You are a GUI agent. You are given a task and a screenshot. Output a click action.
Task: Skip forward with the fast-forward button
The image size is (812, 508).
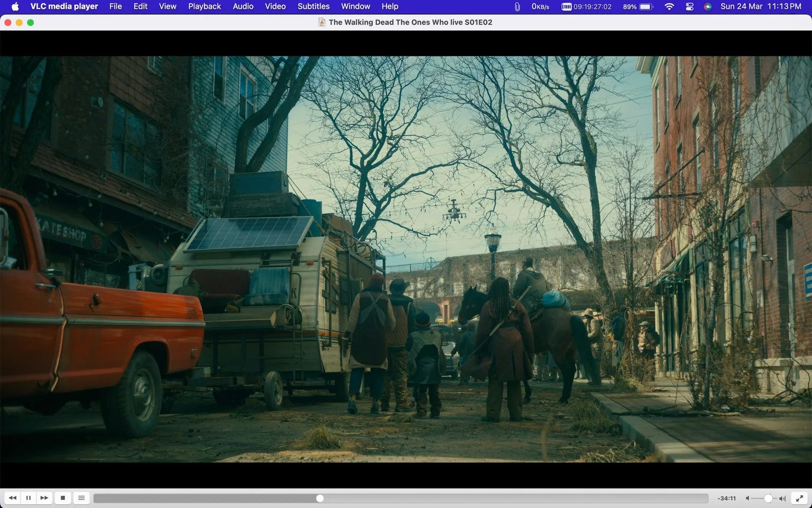tap(44, 498)
